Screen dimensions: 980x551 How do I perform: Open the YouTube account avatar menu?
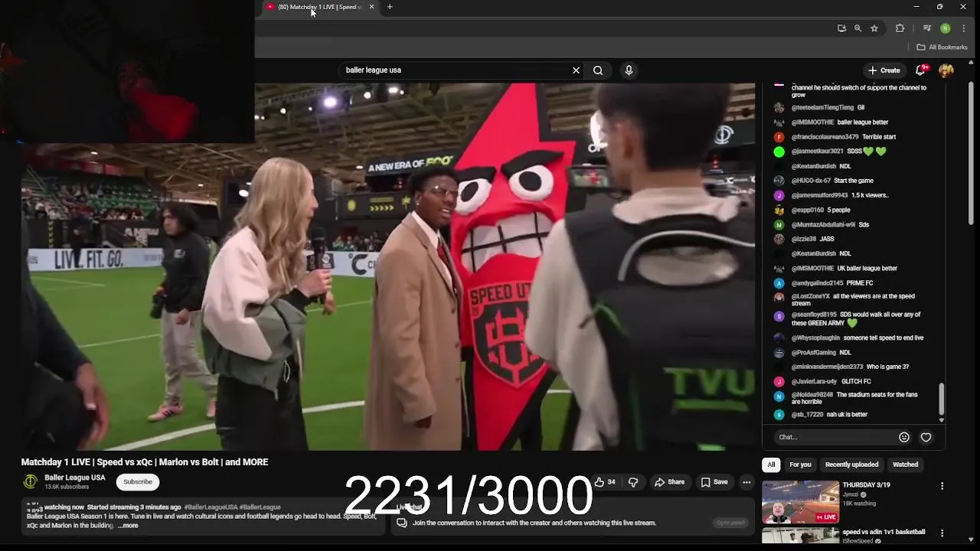click(946, 70)
